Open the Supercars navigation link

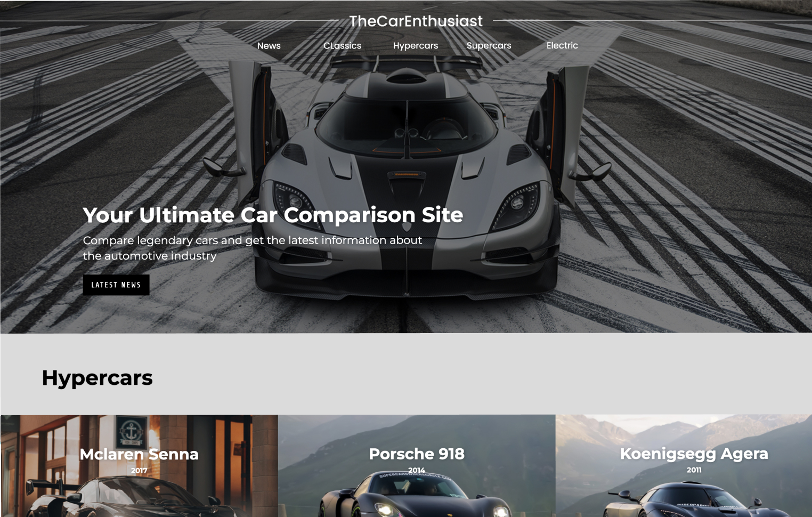point(489,46)
